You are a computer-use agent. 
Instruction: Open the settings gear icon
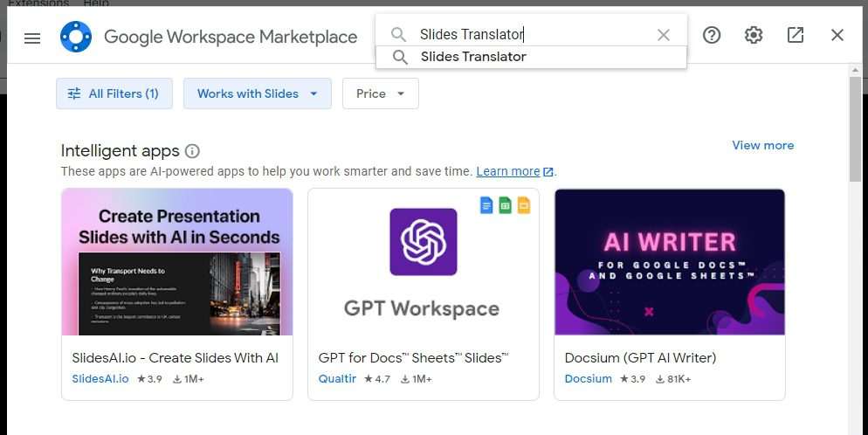[x=754, y=35]
